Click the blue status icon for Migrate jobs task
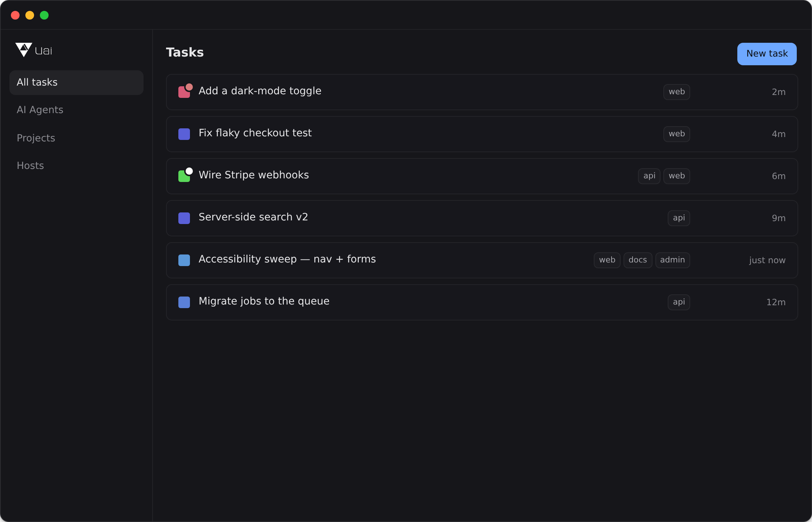The image size is (812, 522). coord(184,302)
